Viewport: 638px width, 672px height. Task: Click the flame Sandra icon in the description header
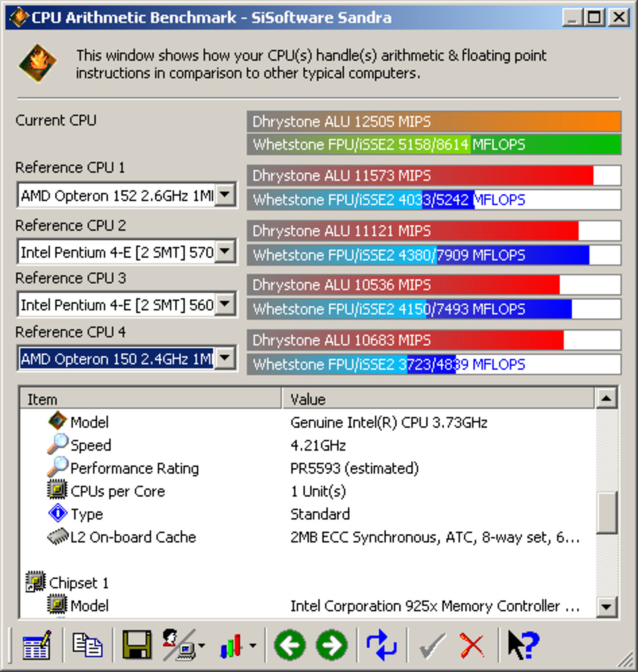(x=38, y=63)
